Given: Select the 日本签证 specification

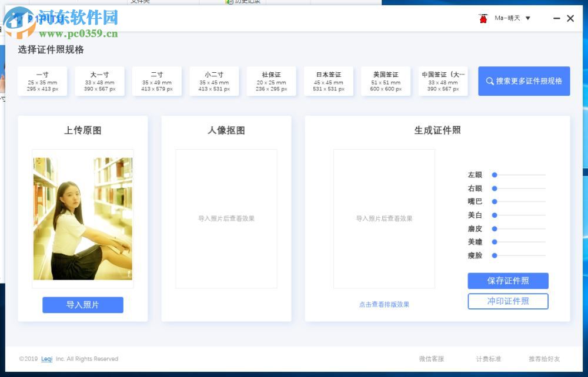Looking at the screenshot, I should click(x=328, y=81).
